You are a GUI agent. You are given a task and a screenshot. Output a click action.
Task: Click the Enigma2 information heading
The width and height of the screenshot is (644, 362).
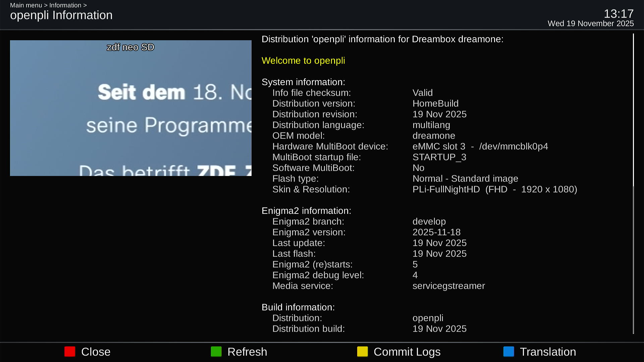coord(306,211)
